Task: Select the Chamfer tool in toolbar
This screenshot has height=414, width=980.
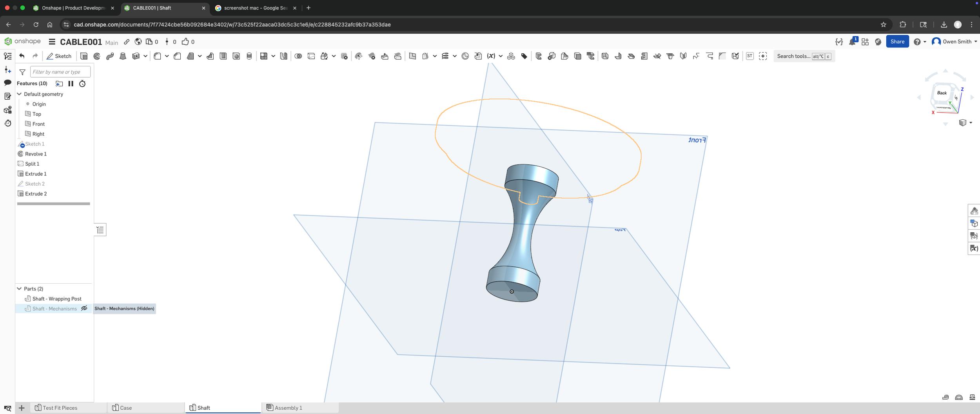Action: pyautogui.click(x=177, y=56)
